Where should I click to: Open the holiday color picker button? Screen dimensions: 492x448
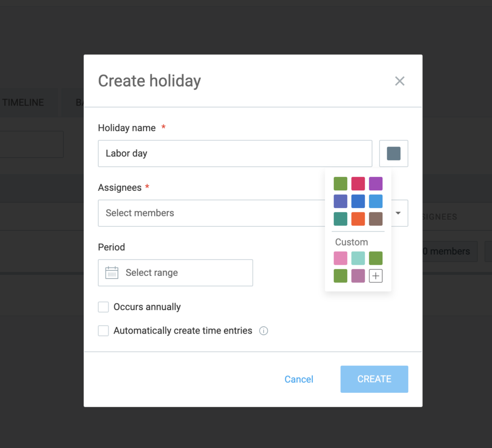point(394,153)
